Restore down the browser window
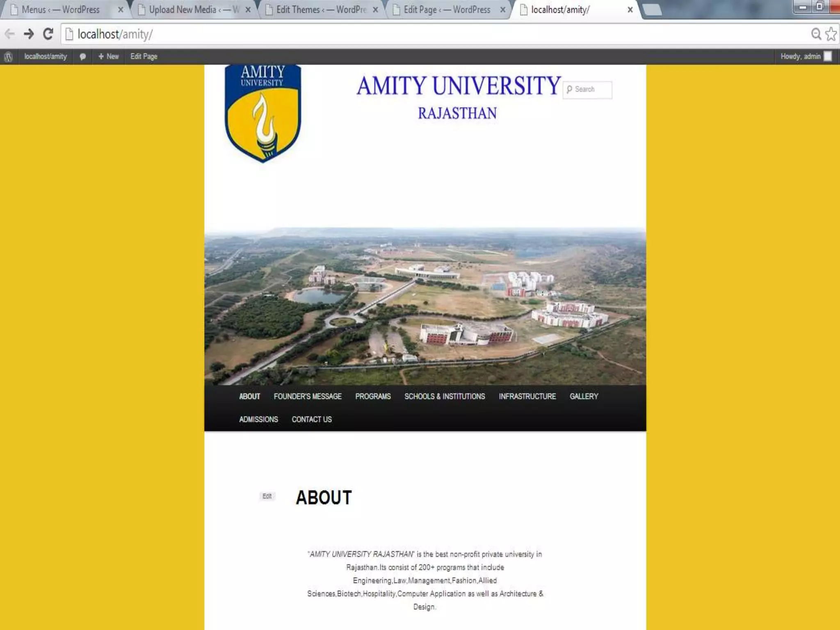 pyautogui.click(x=819, y=7)
